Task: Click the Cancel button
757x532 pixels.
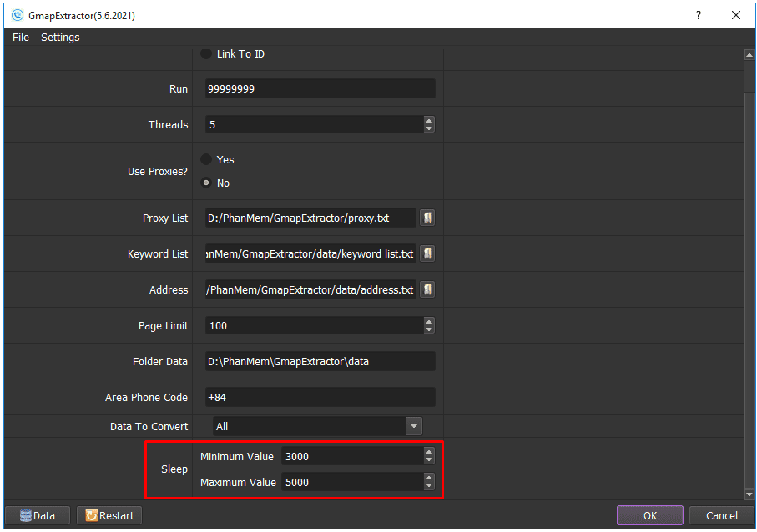Action: [722, 515]
